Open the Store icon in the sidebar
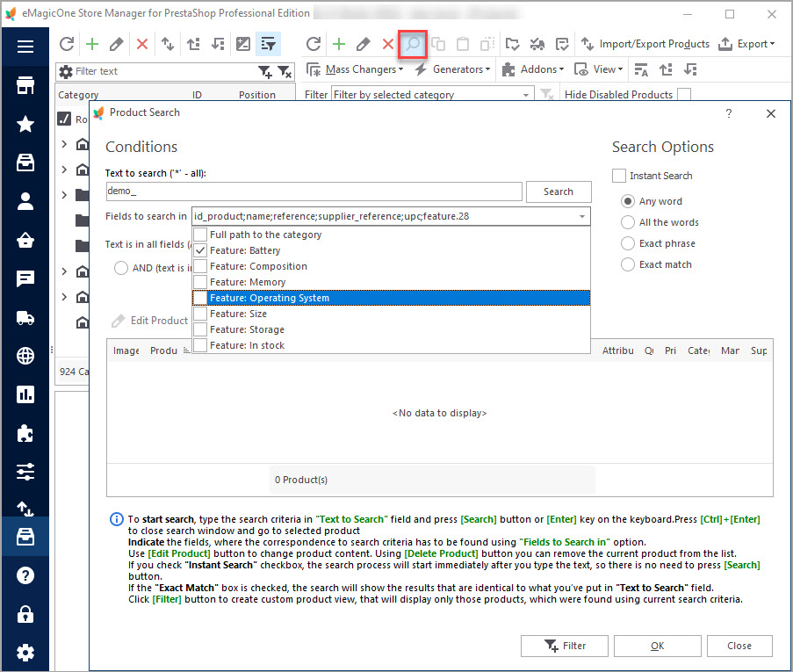793x672 pixels. point(25,85)
